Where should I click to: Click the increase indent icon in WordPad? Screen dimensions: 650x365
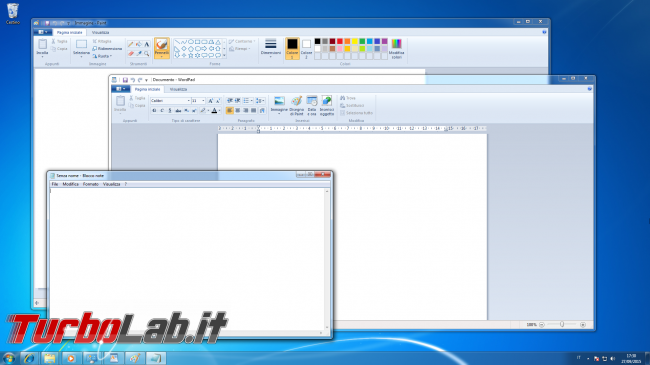[x=238, y=101]
